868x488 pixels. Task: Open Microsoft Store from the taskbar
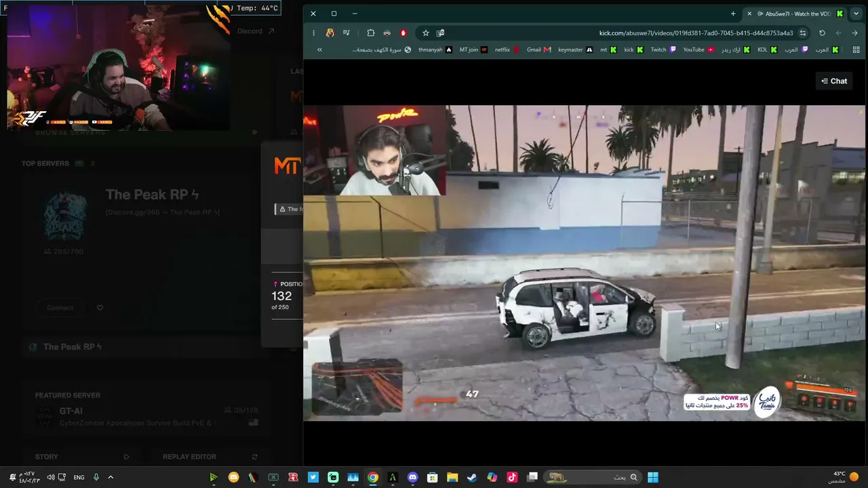[433, 477]
